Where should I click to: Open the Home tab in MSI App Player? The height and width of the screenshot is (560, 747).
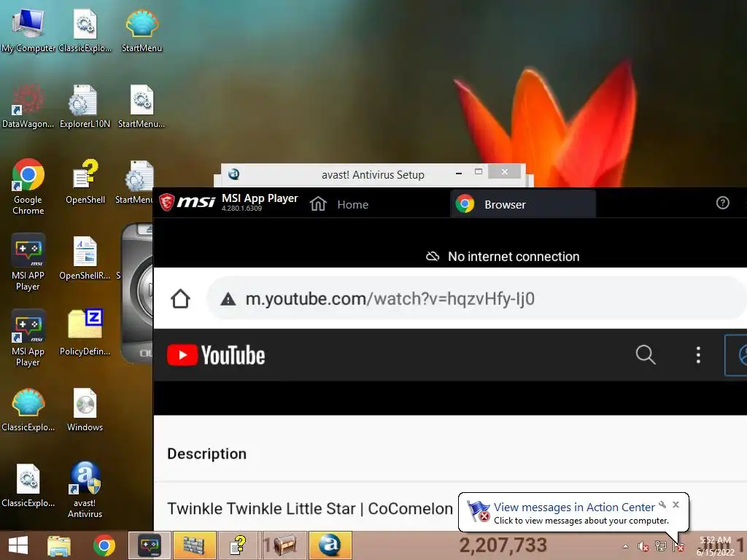[339, 204]
